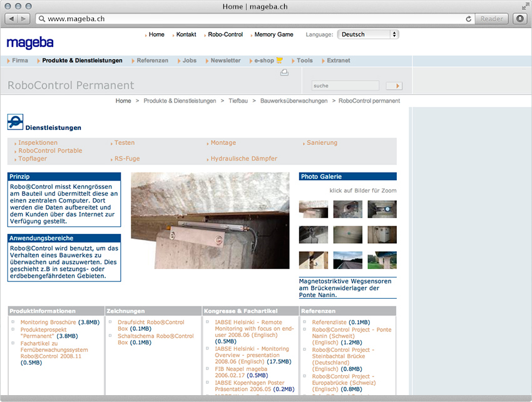Screen dimensions: 532x402
Task: Open Draufsicht Robo®Control Box drawing
Action: tap(151, 325)
